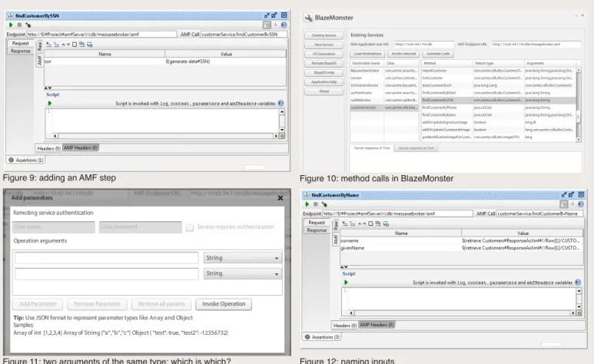594x364 pixels.
Task: Toggle tabbed layout icon in findCustomerByName toolbar
Action: point(564,204)
